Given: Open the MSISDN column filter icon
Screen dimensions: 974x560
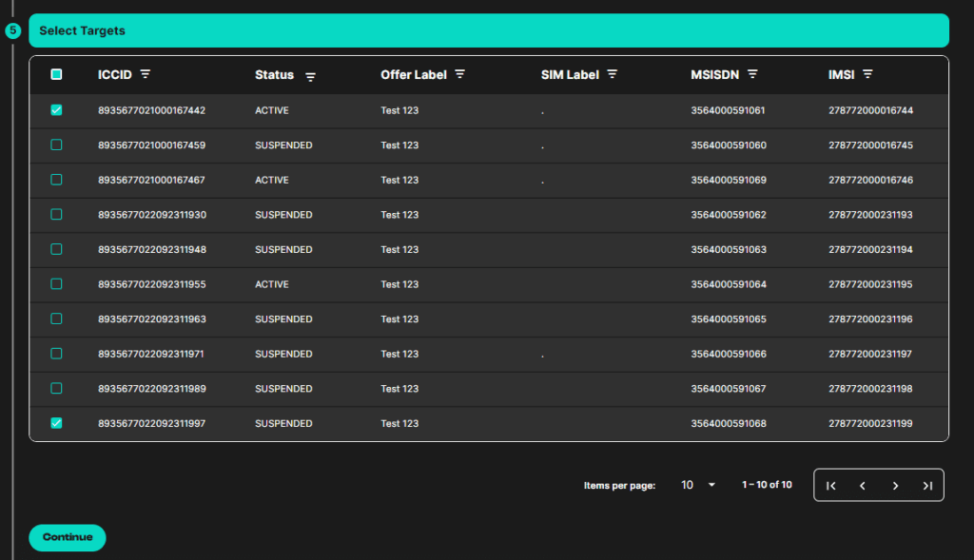Looking at the screenshot, I should [752, 74].
